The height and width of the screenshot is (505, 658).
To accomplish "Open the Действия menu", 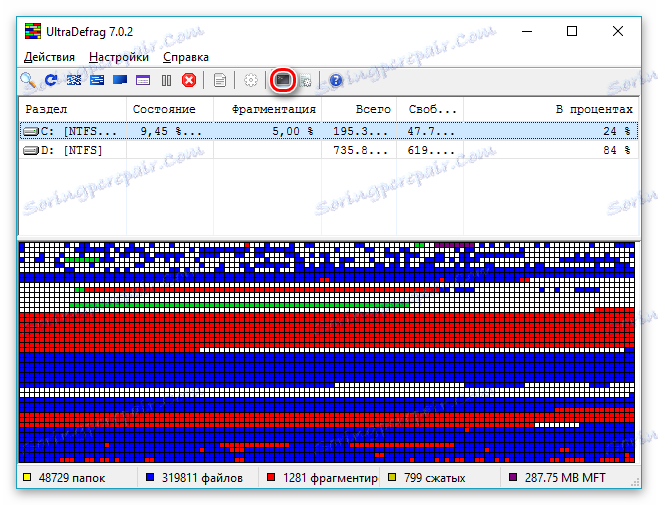I will [49, 57].
